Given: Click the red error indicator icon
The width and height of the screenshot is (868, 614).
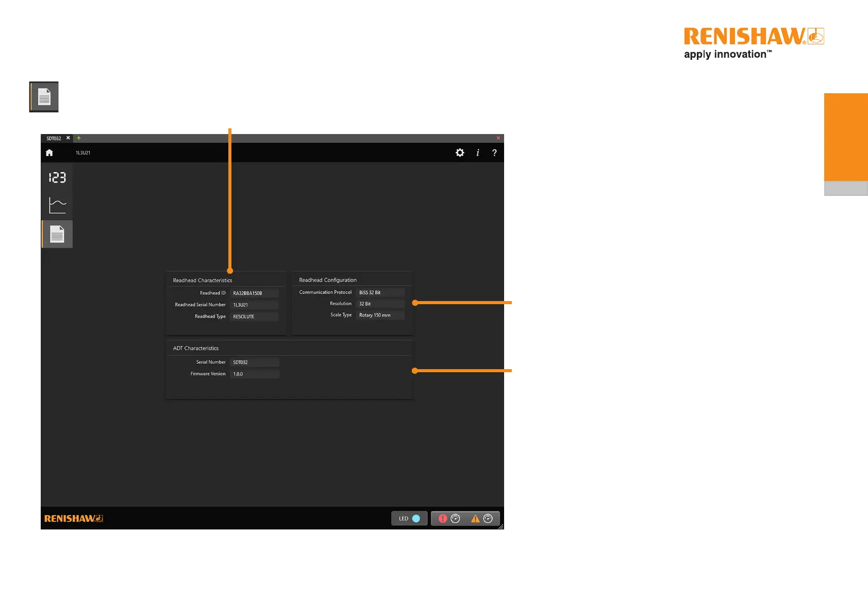Looking at the screenshot, I should [x=442, y=519].
